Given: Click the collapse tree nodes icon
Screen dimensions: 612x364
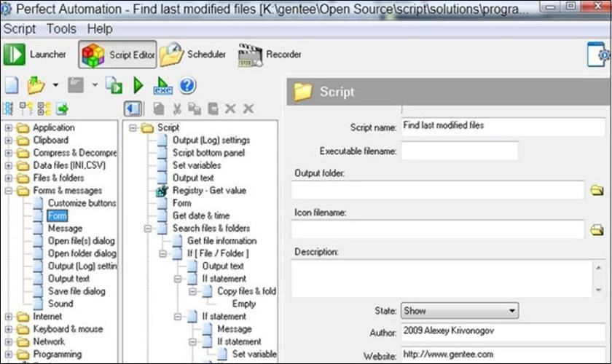Looking at the screenshot, I should coord(26,109).
